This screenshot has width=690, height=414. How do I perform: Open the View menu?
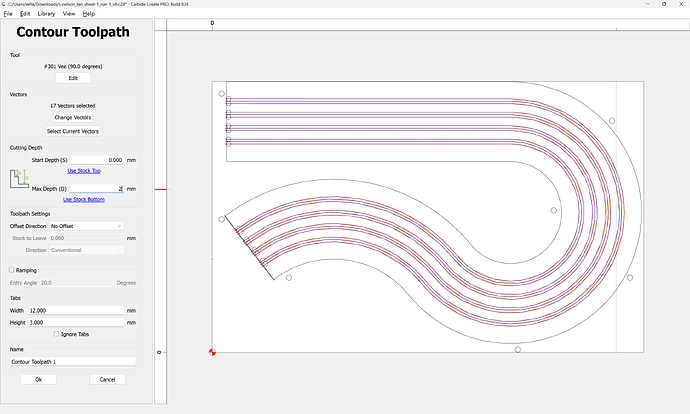[x=68, y=14]
